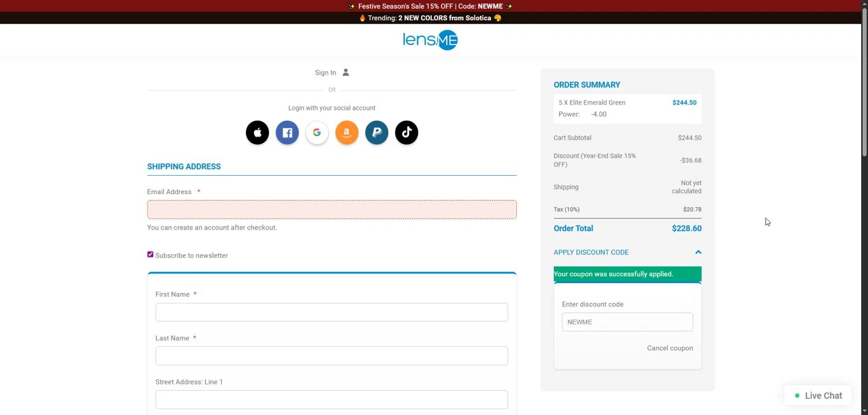Image resolution: width=868 pixels, height=415 pixels.
Task: Click the Sign In link
Action: coord(325,72)
